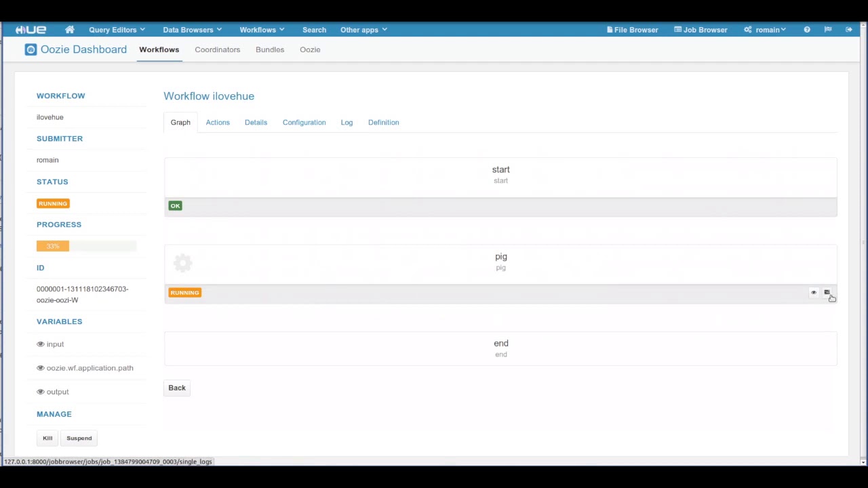Click the Kill button
Screen dimensions: 868x488
coord(47,438)
